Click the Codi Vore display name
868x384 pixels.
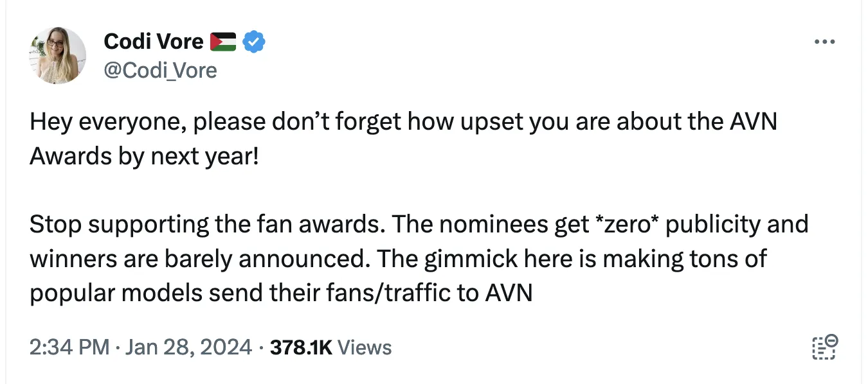(x=153, y=42)
